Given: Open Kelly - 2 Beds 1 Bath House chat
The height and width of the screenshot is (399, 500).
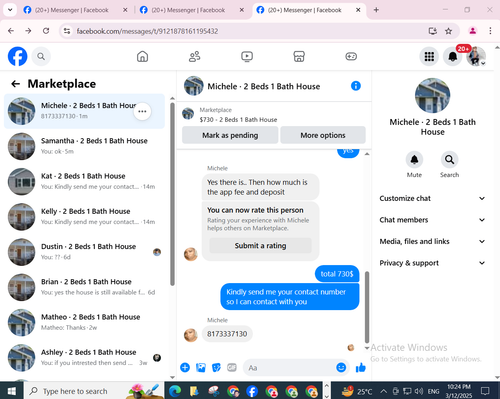Looking at the screenshot, I should click(84, 217).
